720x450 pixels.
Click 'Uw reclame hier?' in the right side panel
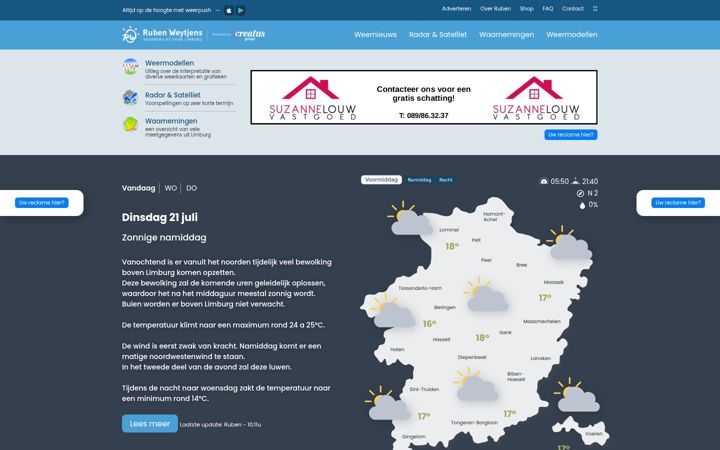(x=678, y=202)
